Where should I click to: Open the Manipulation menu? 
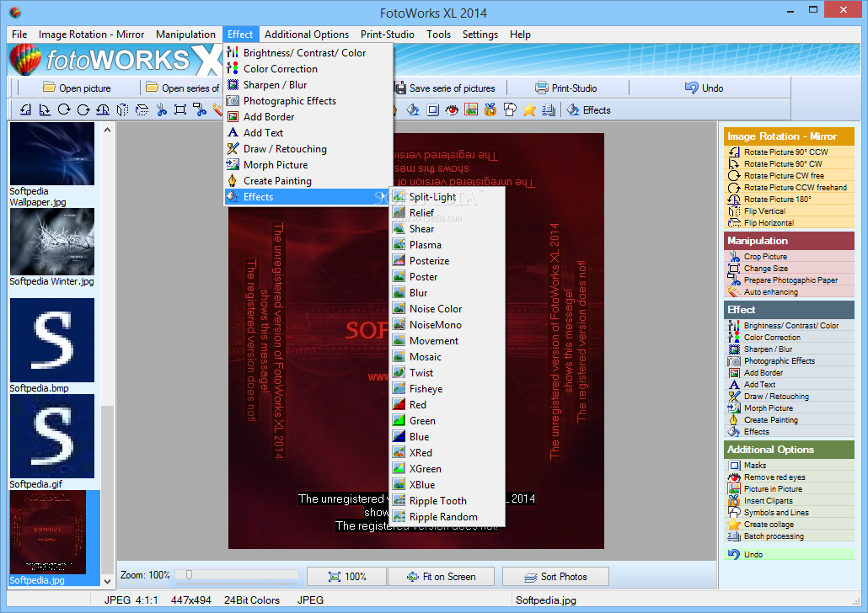(x=185, y=35)
